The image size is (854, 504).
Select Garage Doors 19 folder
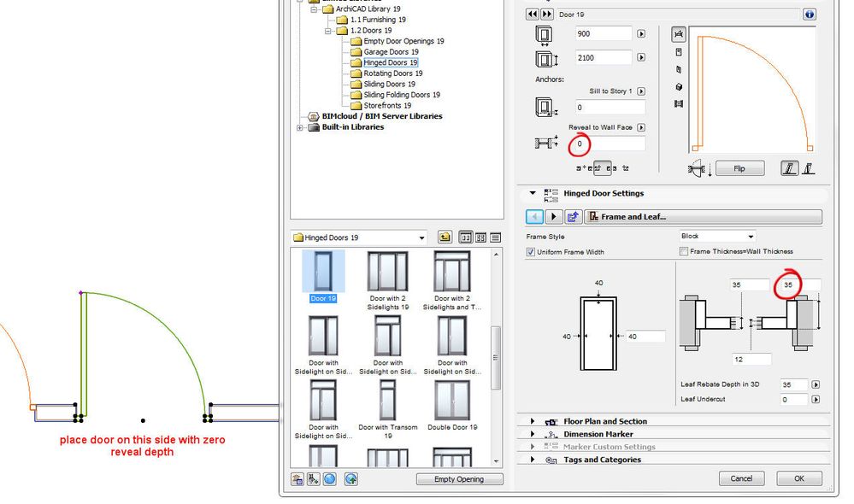click(x=391, y=52)
